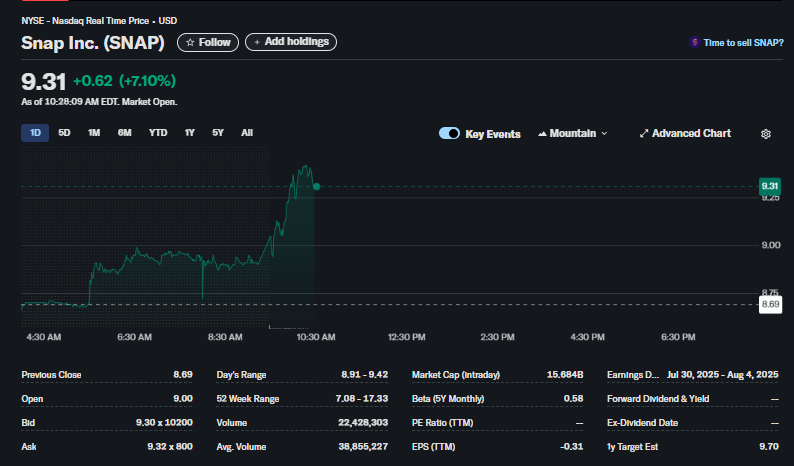Open the Mountain chart type dropdown

pyautogui.click(x=573, y=133)
